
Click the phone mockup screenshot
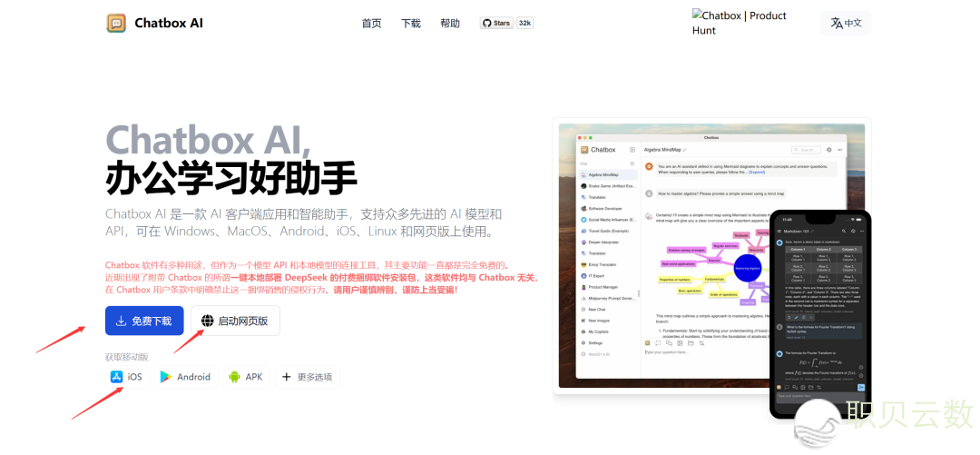819,314
